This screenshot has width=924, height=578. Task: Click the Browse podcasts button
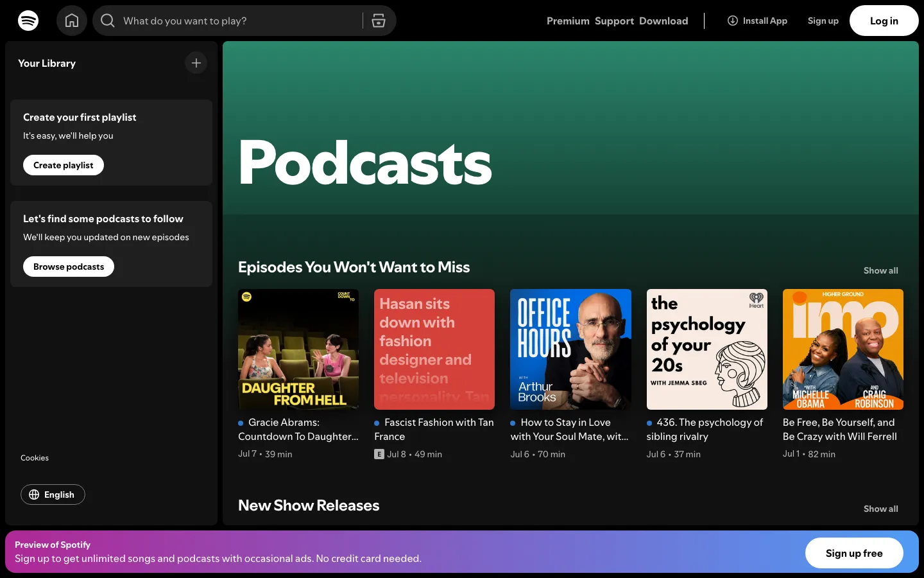pyautogui.click(x=69, y=267)
